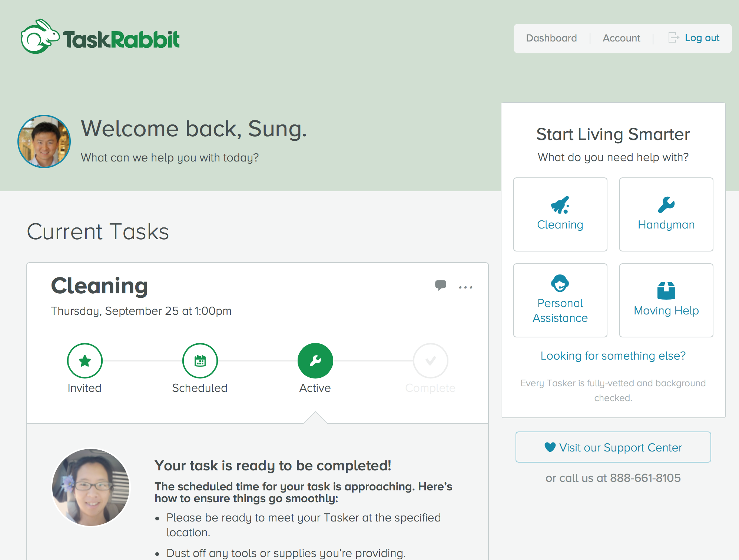
Task: Choose the Cleaning category tile
Action: click(x=560, y=214)
